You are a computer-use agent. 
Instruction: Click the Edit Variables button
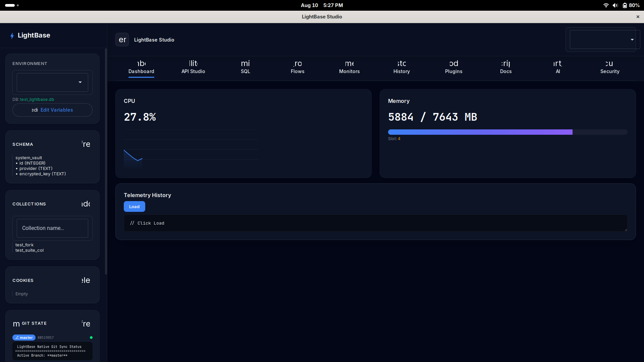coord(52,110)
